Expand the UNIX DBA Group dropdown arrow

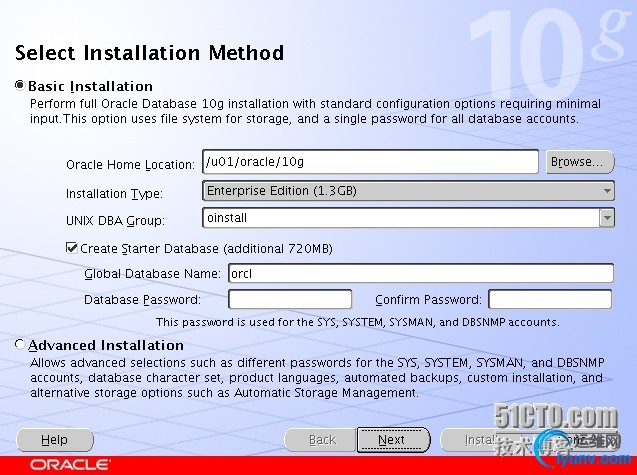click(607, 218)
